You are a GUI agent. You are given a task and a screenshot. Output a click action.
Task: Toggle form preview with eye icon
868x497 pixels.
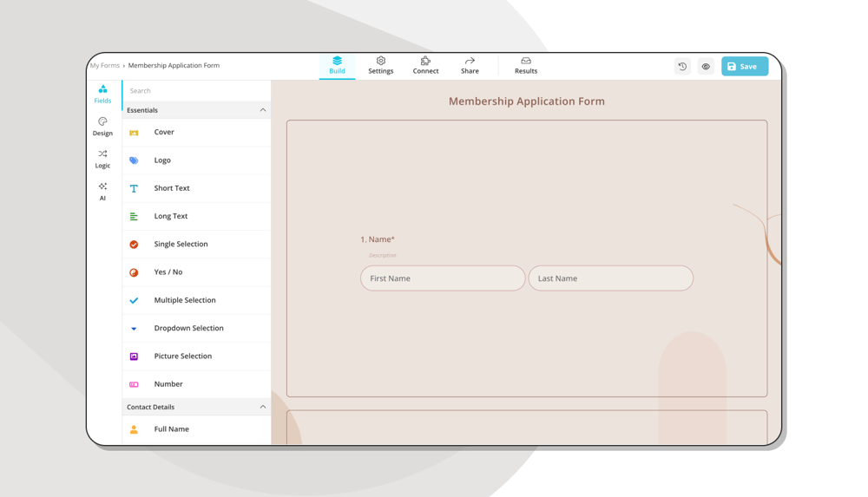point(706,67)
